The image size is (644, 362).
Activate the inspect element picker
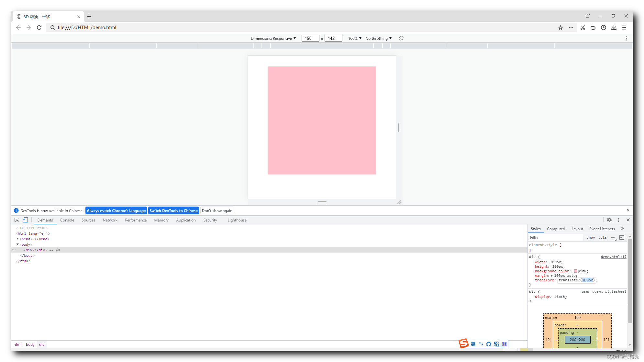pyautogui.click(x=17, y=220)
